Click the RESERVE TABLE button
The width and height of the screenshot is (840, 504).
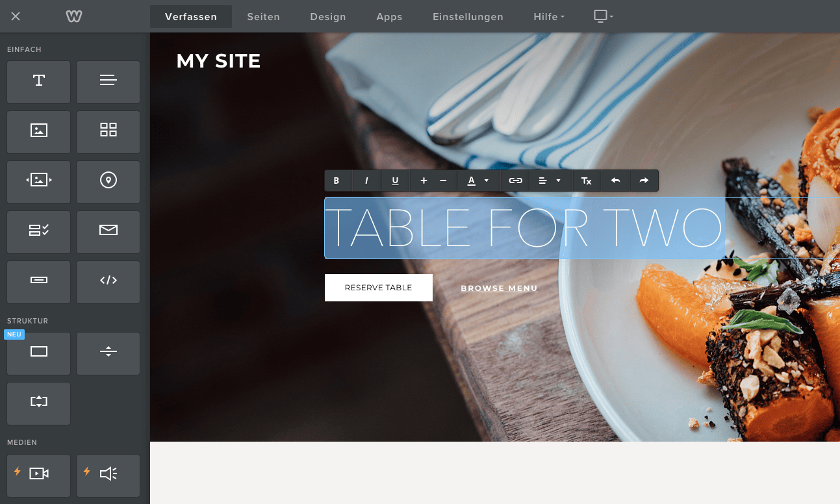[x=379, y=288]
